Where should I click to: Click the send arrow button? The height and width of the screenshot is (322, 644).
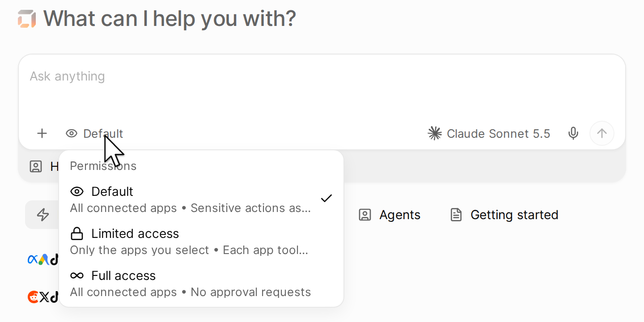(602, 133)
